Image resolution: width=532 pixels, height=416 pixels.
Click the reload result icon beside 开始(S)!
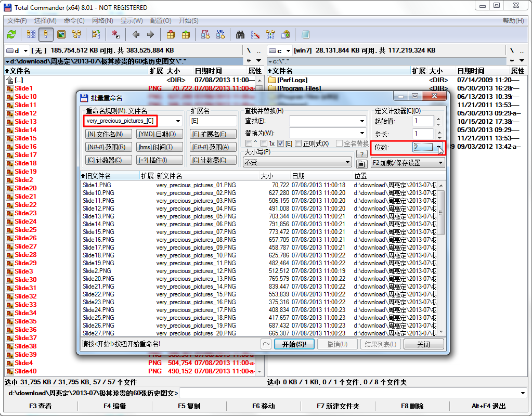click(266, 344)
